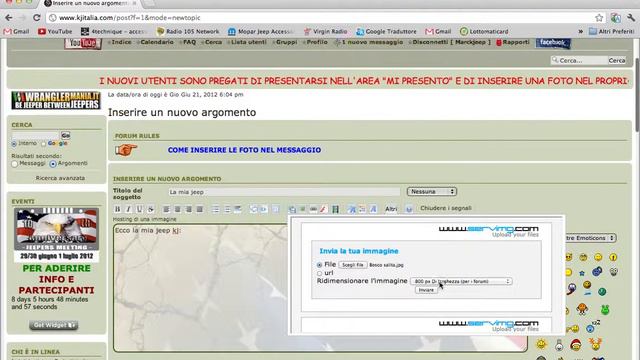Open the YouTube bookmark in bookmarks bar

55,31
